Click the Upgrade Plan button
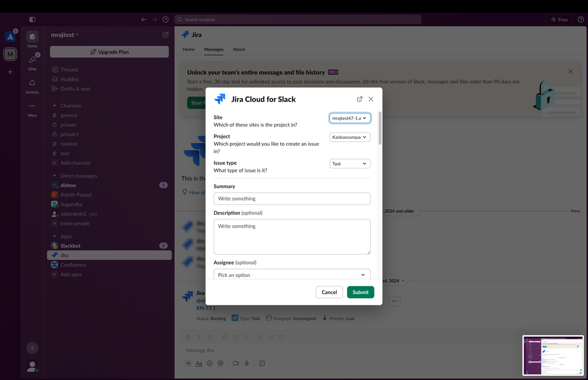Viewport: 588px width, 380px height. 109,52
